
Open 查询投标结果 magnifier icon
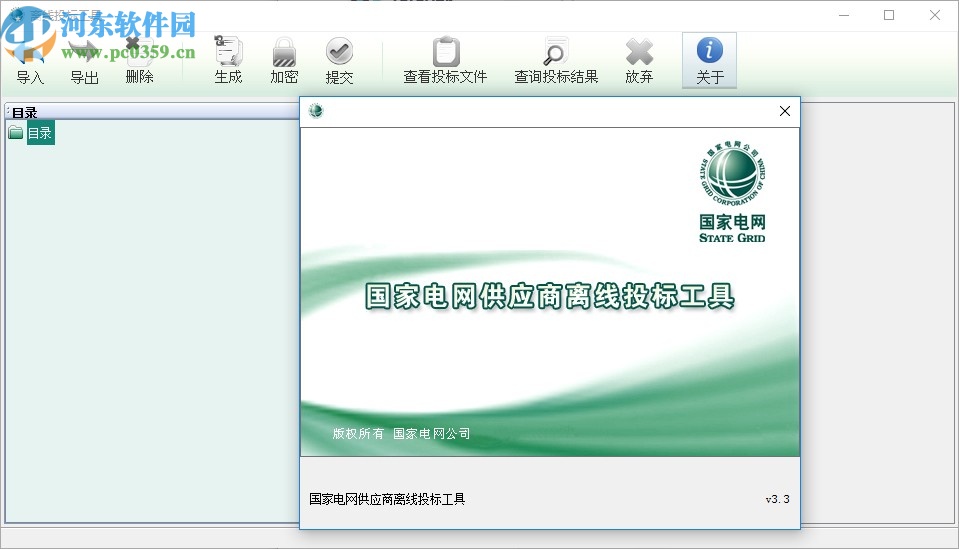[556, 51]
